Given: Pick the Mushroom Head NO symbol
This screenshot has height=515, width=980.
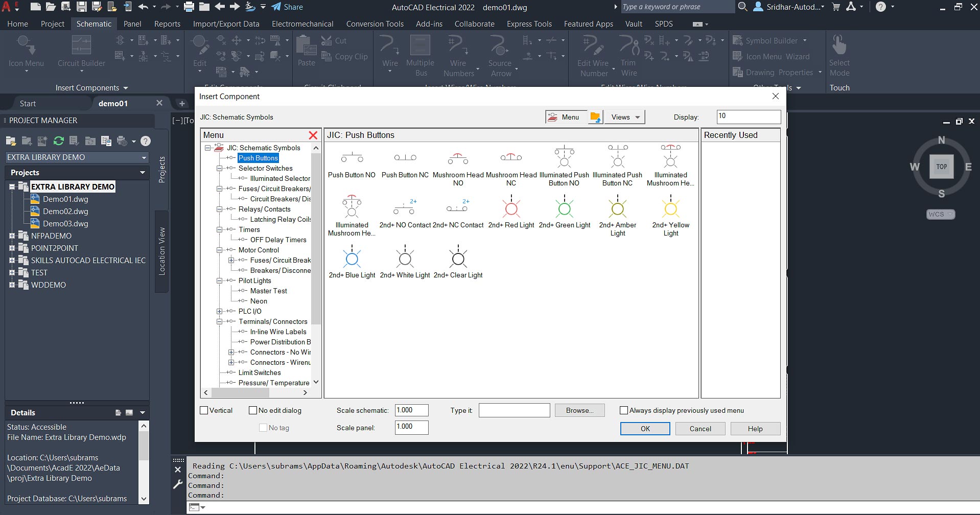Looking at the screenshot, I should click(x=458, y=159).
